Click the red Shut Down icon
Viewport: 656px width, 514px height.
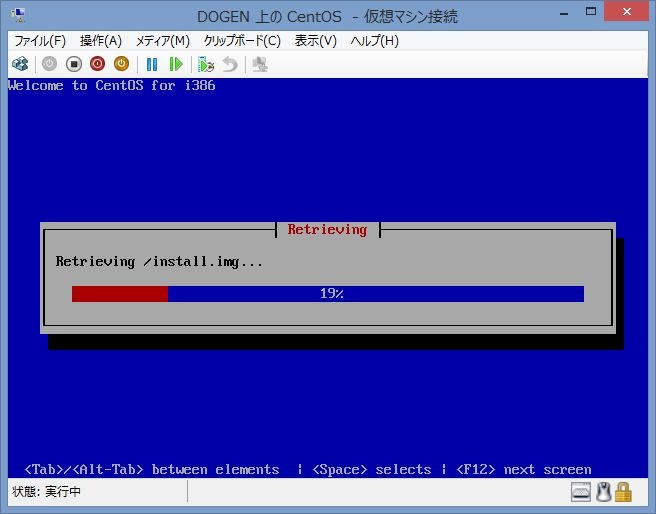pyautogui.click(x=97, y=64)
